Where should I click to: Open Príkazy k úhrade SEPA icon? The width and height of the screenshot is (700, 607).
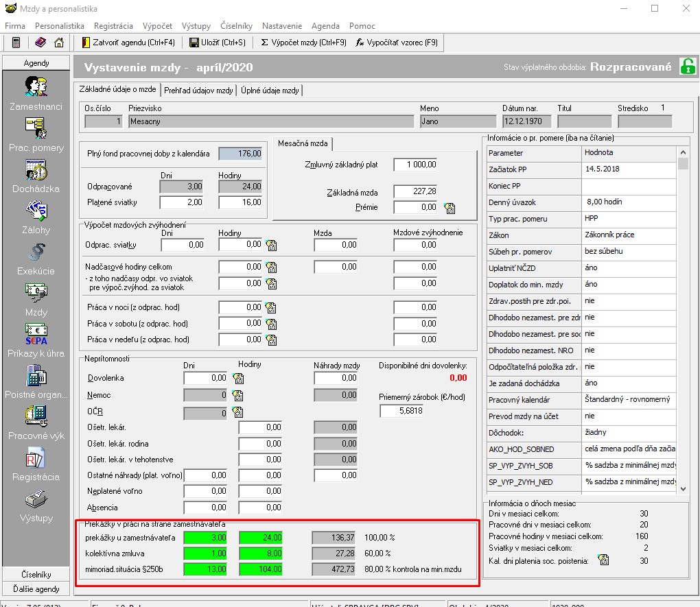click(x=36, y=334)
